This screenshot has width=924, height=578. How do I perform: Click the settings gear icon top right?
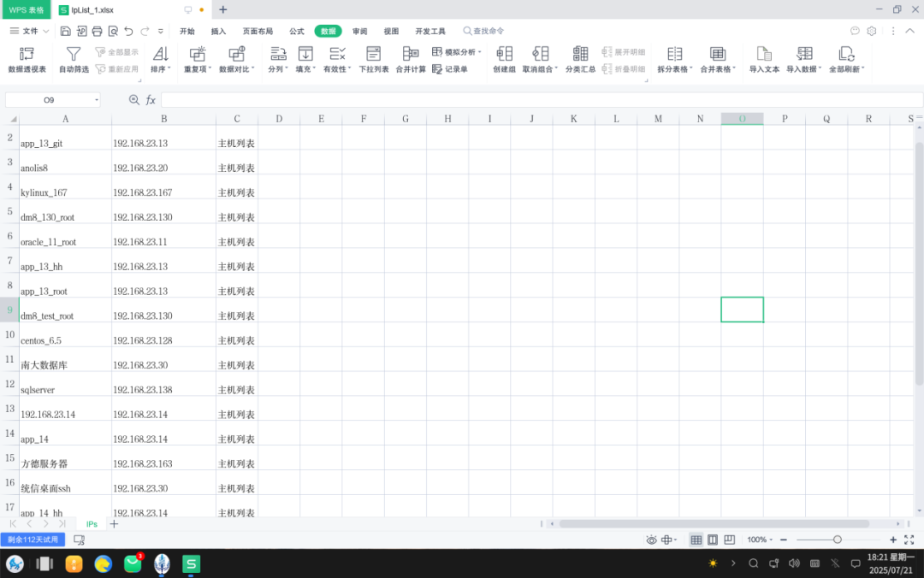[x=872, y=32]
